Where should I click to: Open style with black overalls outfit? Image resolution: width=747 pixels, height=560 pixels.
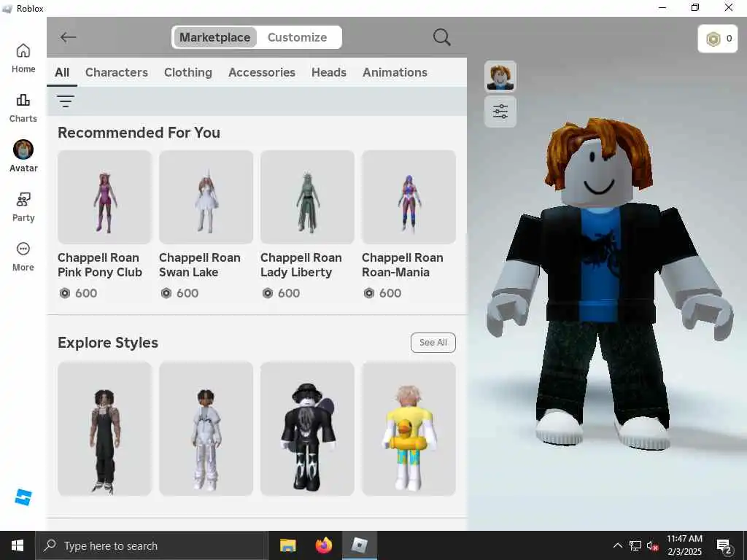coord(104,429)
